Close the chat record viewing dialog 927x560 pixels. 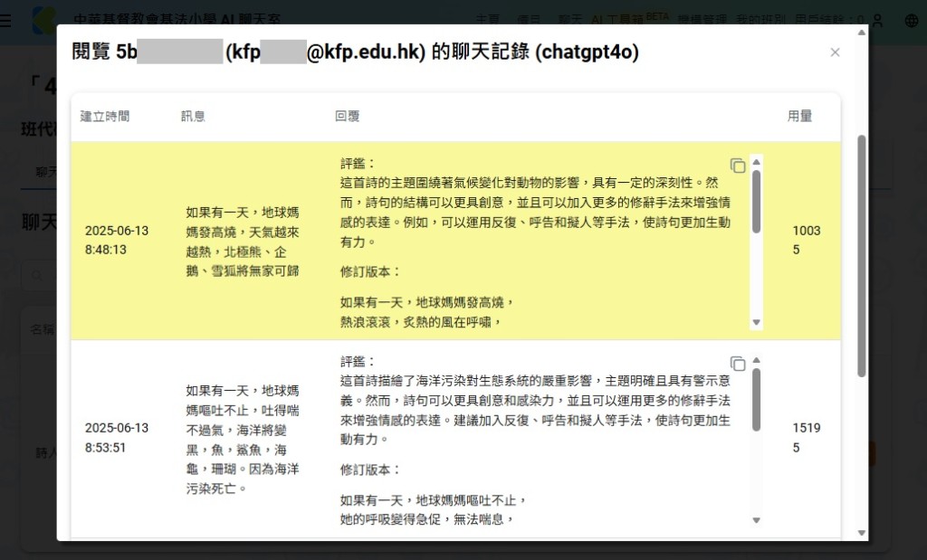[x=835, y=52]
